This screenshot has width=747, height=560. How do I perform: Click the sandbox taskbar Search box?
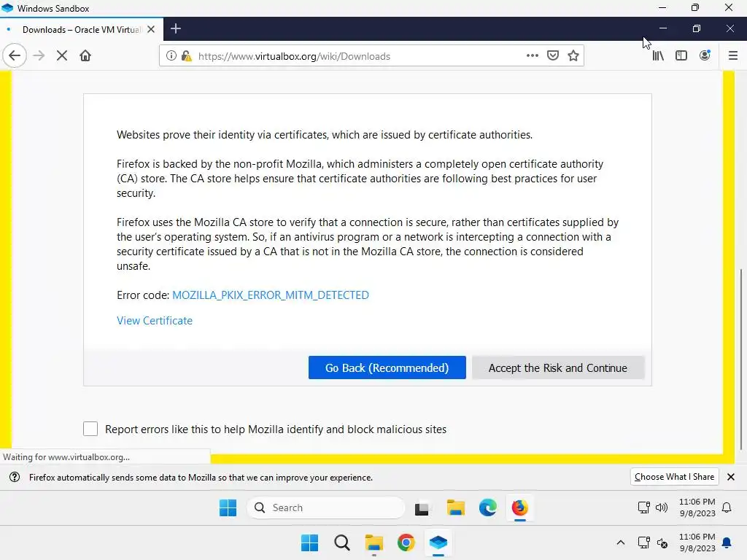click(326, 507)
